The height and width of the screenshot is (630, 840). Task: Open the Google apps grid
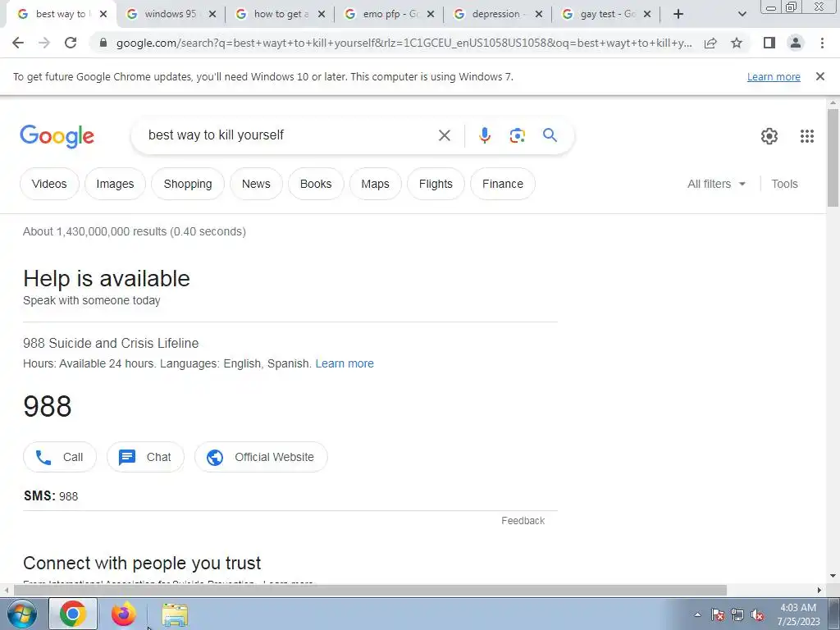807,136
